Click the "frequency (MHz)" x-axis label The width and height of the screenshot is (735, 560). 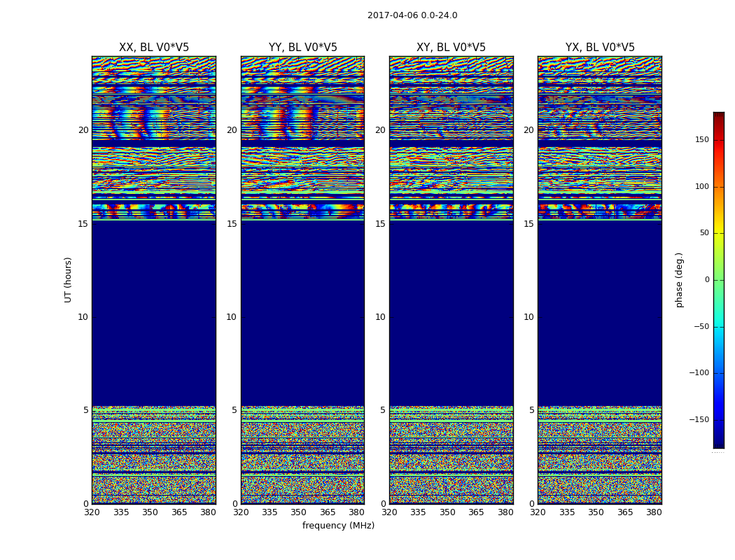click(338, 525)
